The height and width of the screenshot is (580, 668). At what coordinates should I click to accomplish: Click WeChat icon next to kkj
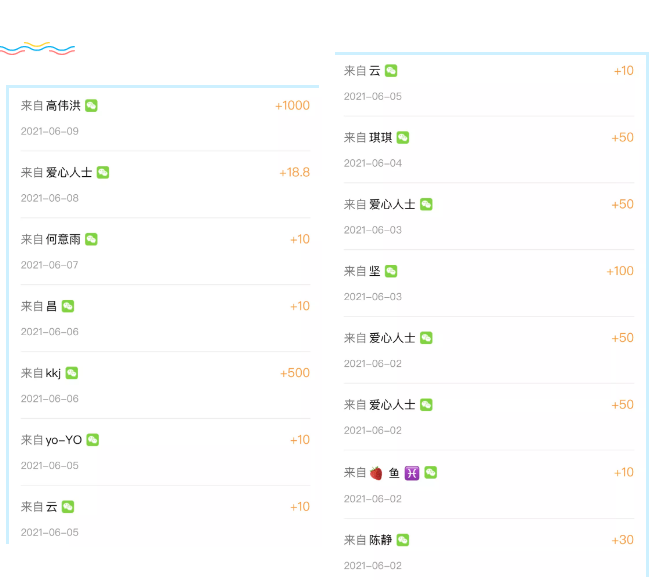click(x=72, y=373)
